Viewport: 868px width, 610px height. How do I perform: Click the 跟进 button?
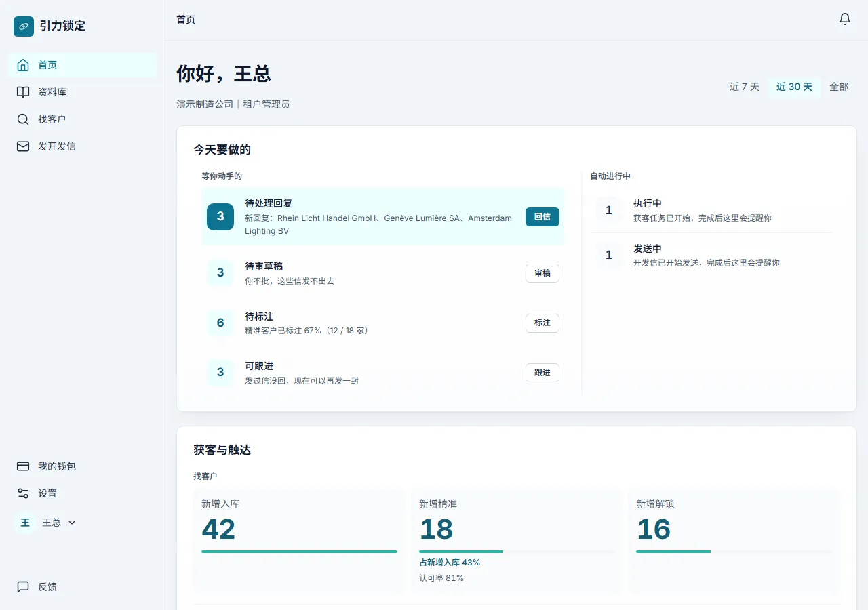[x=542, y=373]
